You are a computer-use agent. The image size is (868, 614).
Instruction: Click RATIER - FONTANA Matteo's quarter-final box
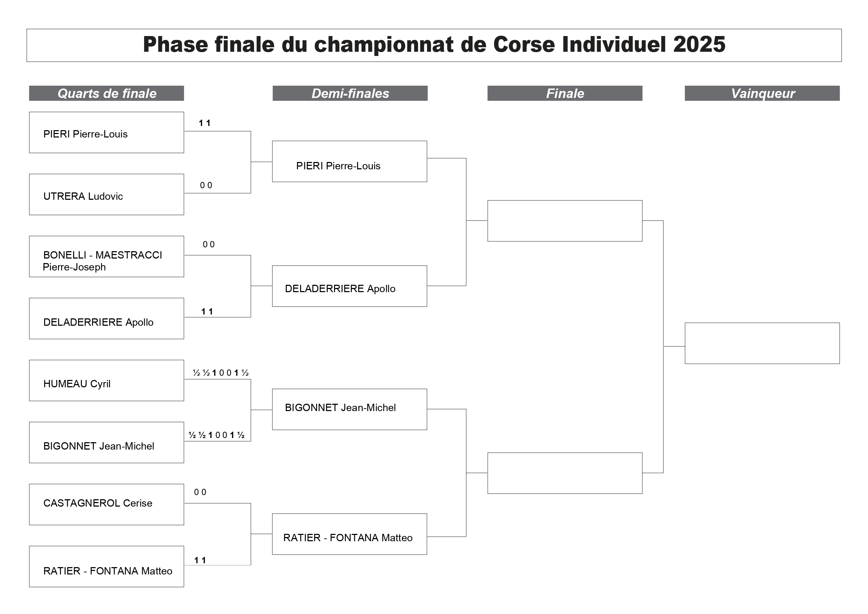coord(107,567)
